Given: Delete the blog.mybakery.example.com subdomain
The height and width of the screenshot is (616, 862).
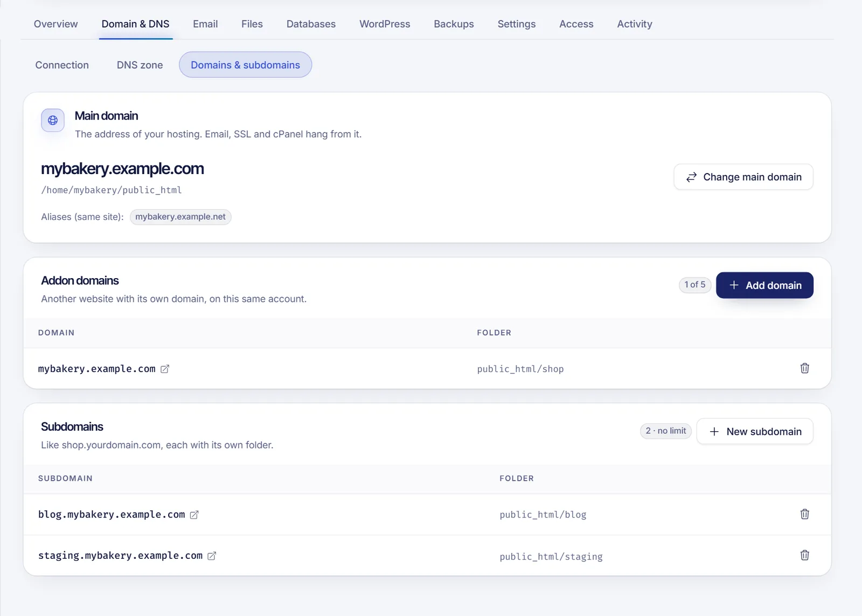Looking at the screenshot, I should click(804, 514).
